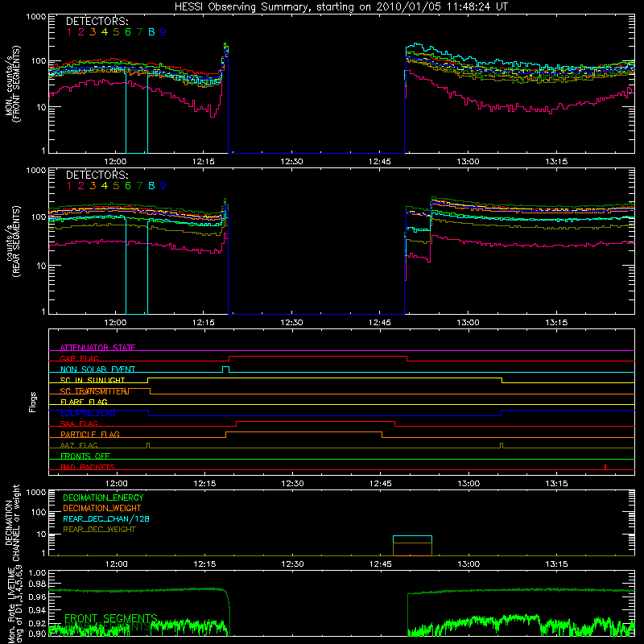This screenshot has height=644, width=644.
Task: Select detector "5" legend number in rear segments plot
Action: tap(116, 186)
